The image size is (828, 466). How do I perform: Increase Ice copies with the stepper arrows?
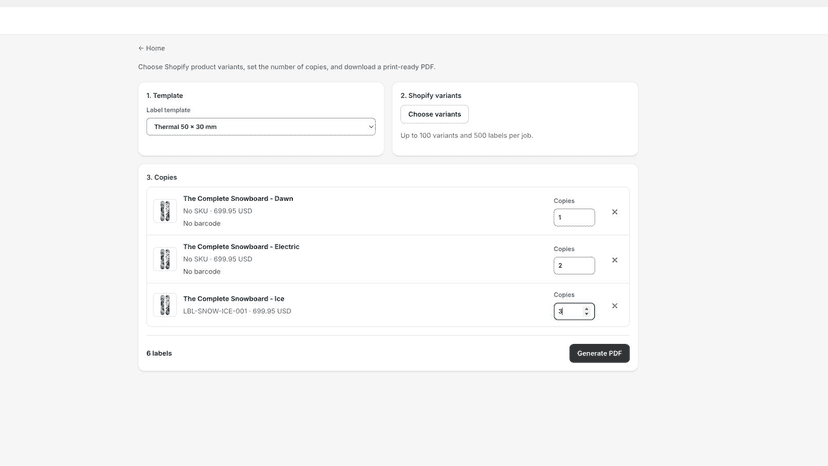(586, 309)
